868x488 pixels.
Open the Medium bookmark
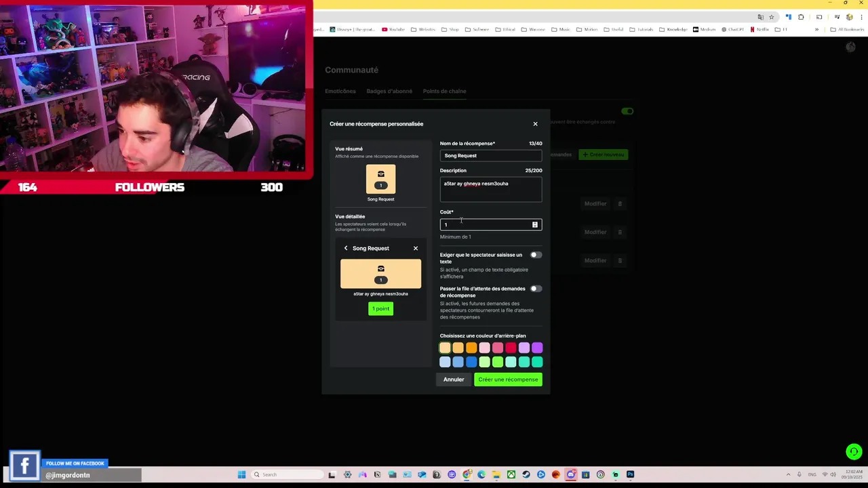click(705, 29)
